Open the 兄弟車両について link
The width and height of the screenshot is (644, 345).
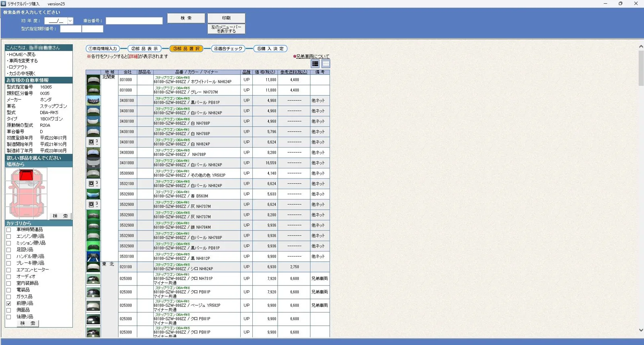[312, 56]
